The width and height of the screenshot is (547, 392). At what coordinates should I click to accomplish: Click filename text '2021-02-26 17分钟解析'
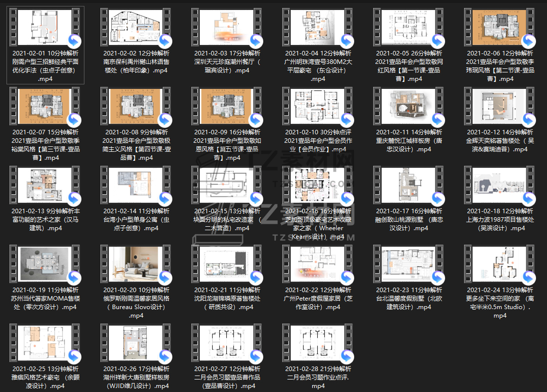coord(136,369)
